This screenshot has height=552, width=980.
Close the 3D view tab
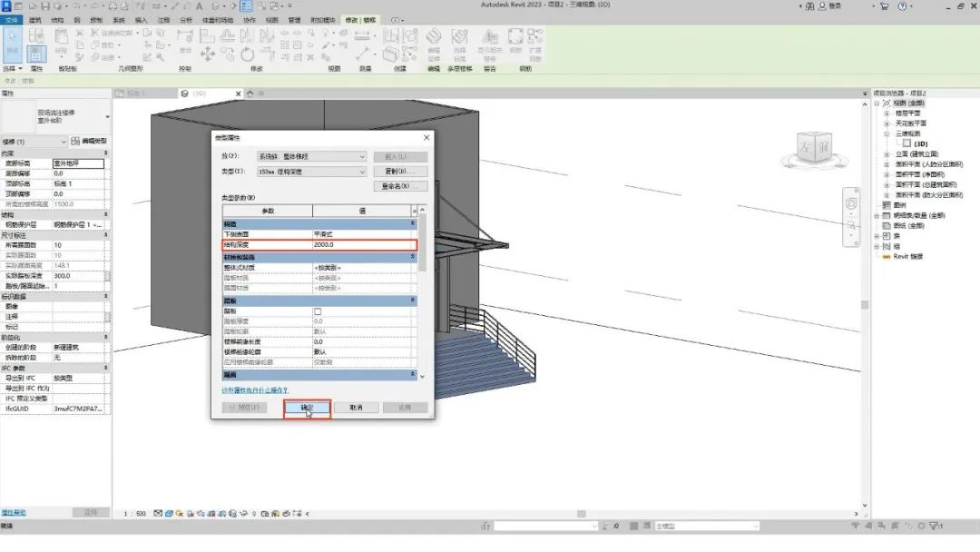(238, 94)
